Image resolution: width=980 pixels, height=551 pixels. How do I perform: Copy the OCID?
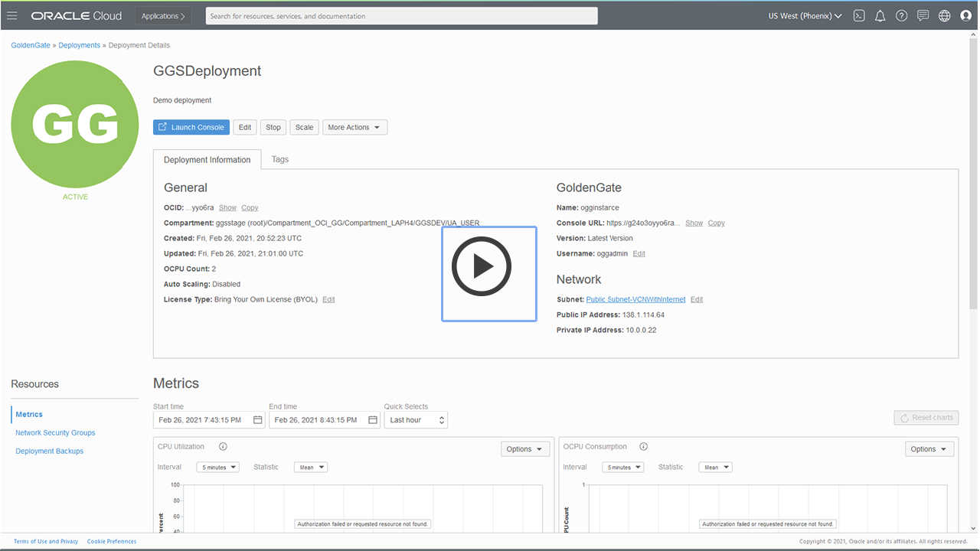point(250,208)
